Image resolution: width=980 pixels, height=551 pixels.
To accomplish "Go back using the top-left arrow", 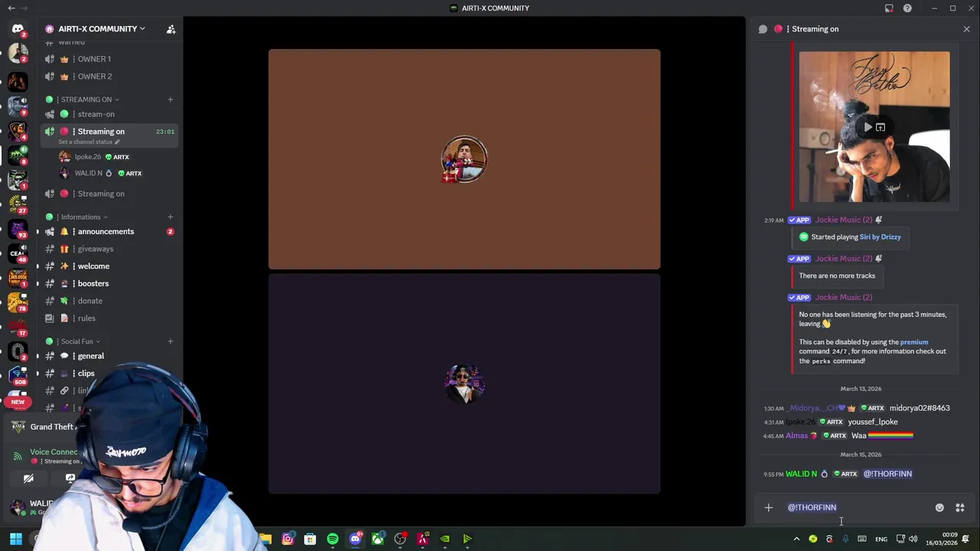I will pyautogui.click(x=11, y=8).
